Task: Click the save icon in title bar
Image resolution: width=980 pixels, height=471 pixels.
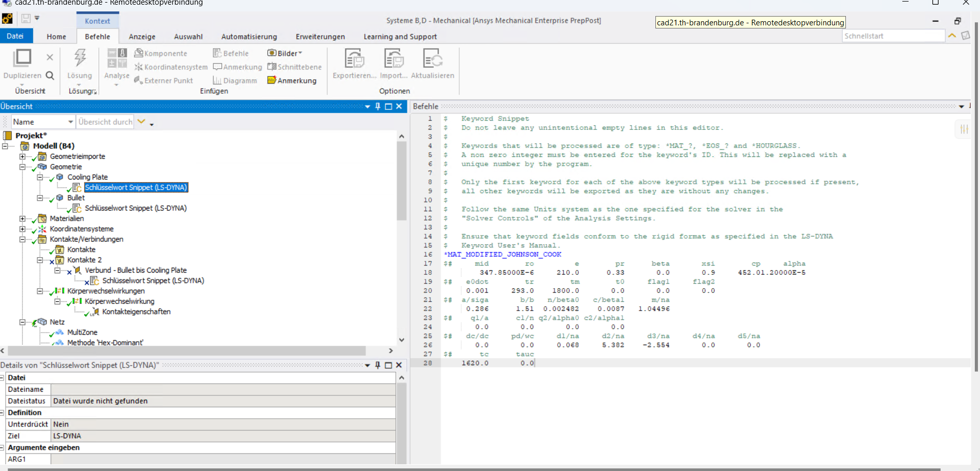Action: [x=25, y=19]
